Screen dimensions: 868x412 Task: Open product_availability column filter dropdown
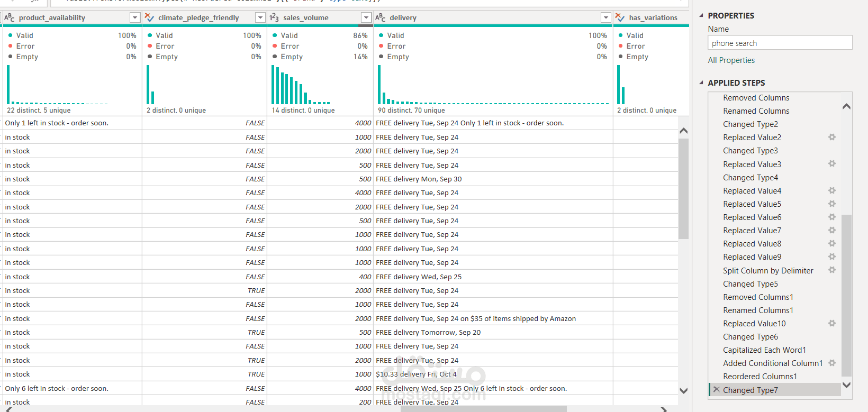135,17
